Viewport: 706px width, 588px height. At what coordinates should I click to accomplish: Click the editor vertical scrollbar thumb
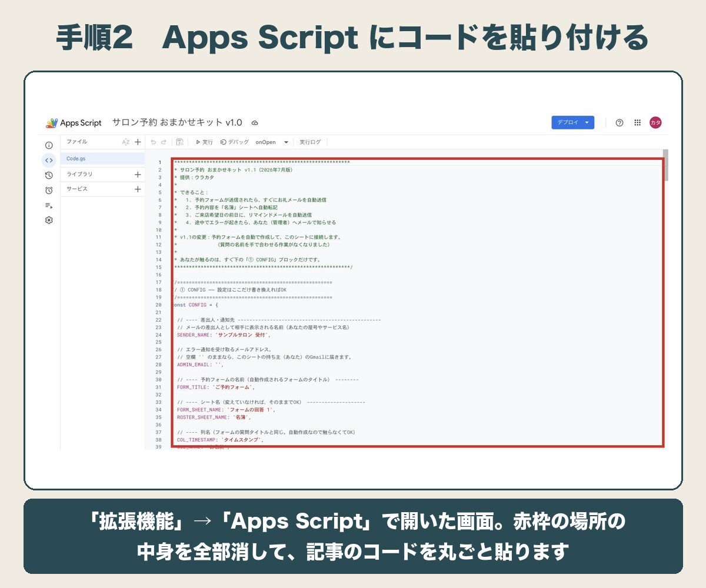[x=665, y=165]
